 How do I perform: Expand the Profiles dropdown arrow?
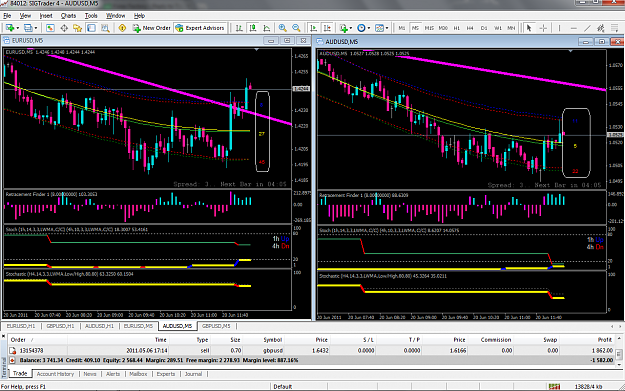pos(36,28)
